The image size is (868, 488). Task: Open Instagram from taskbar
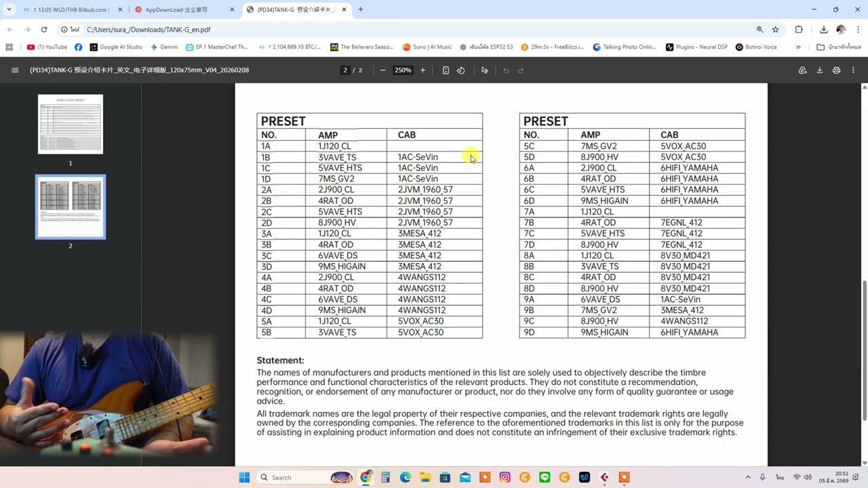click(x=505, y=478)
